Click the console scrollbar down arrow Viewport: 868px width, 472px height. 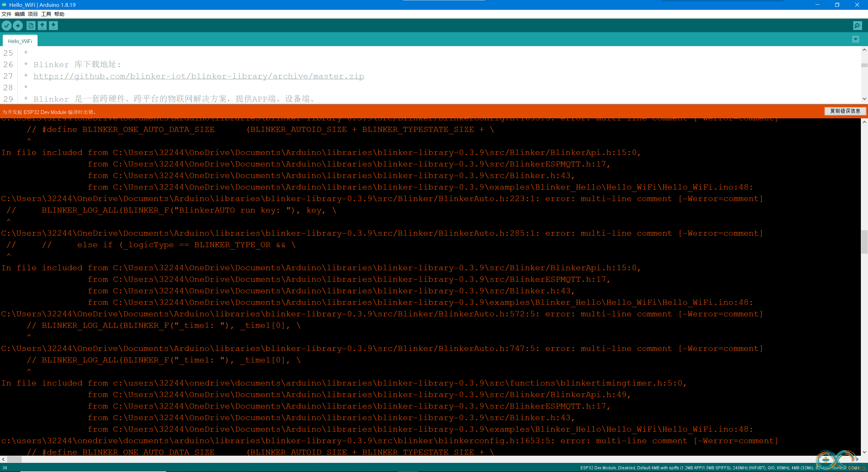(864, 452)
